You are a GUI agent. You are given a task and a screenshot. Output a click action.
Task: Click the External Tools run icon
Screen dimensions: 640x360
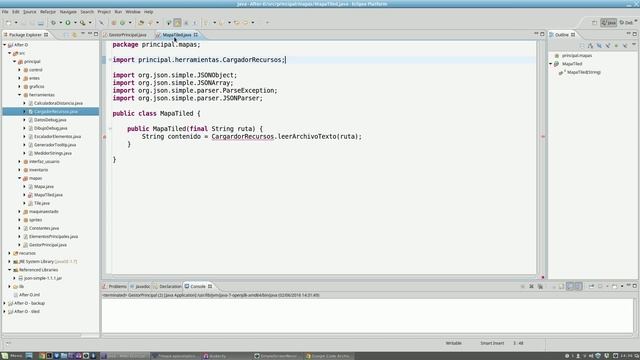tap(82, 23)
